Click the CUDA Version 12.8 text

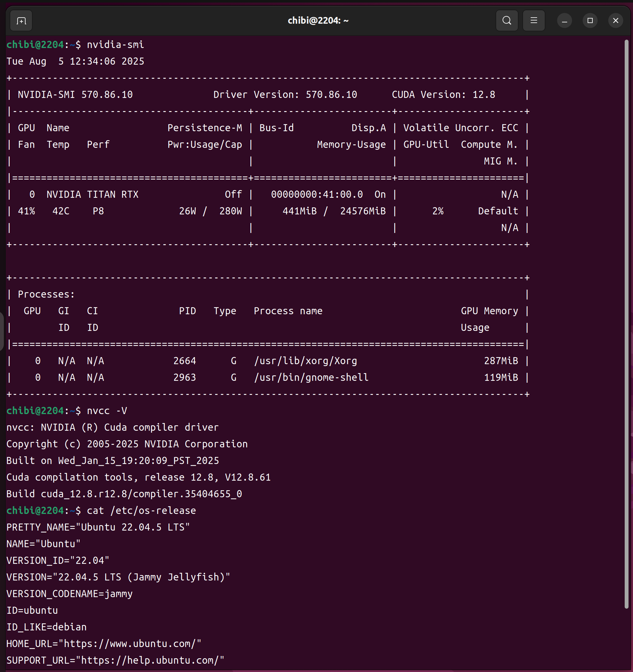click(443, 95)
